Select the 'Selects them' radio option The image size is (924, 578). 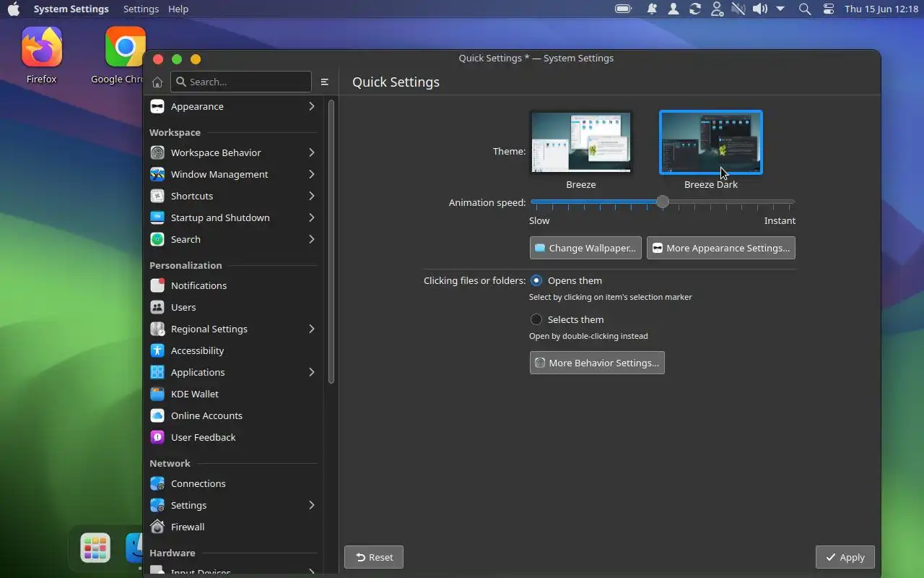point(536,319)
